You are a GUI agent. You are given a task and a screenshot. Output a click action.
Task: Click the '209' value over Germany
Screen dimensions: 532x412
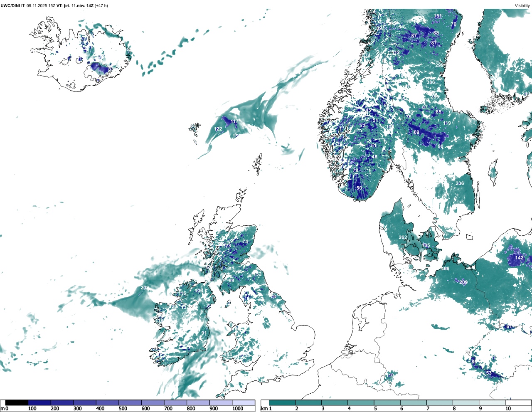pyautogui.click(x=463, y=282)
